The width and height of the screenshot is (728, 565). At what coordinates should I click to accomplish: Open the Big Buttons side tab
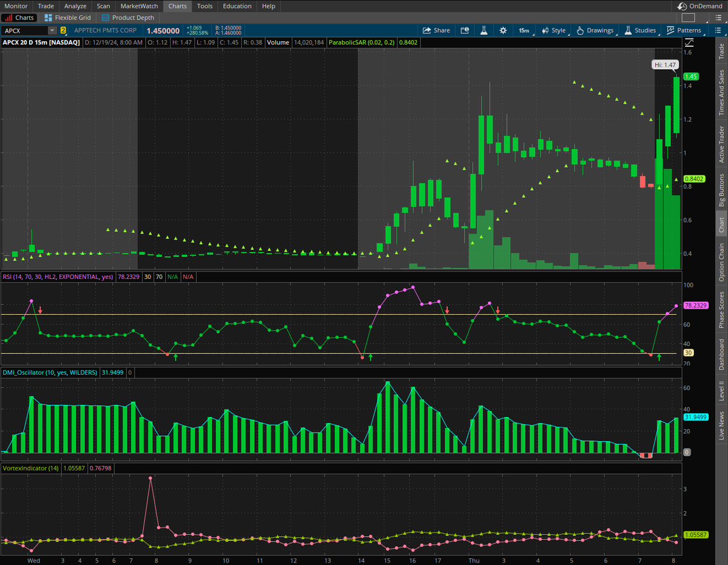point(721,190)
